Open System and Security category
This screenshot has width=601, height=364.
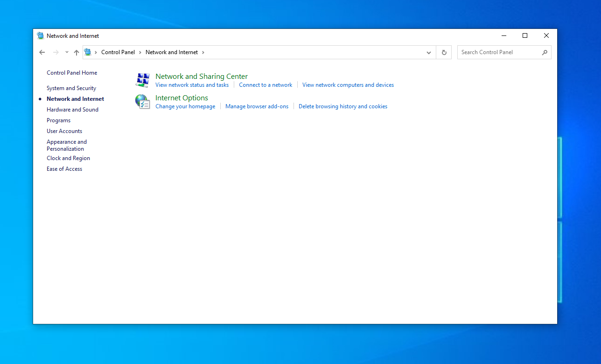click(x=71, y=88)
